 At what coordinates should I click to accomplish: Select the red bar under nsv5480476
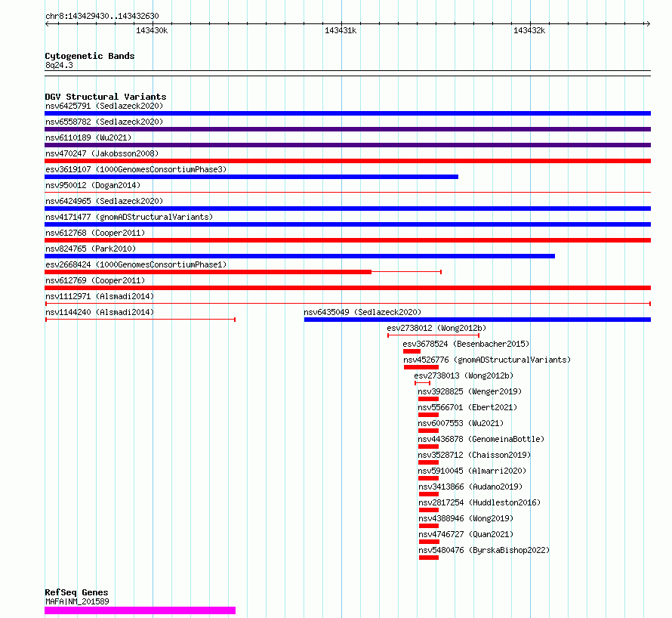(x=429, y=558)
